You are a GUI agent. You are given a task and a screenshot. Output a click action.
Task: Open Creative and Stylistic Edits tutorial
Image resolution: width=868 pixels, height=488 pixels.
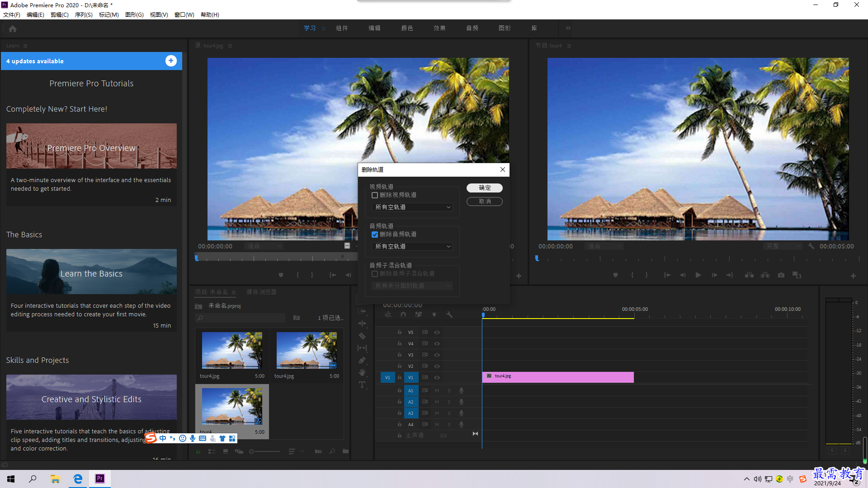(x=91, y=397)
